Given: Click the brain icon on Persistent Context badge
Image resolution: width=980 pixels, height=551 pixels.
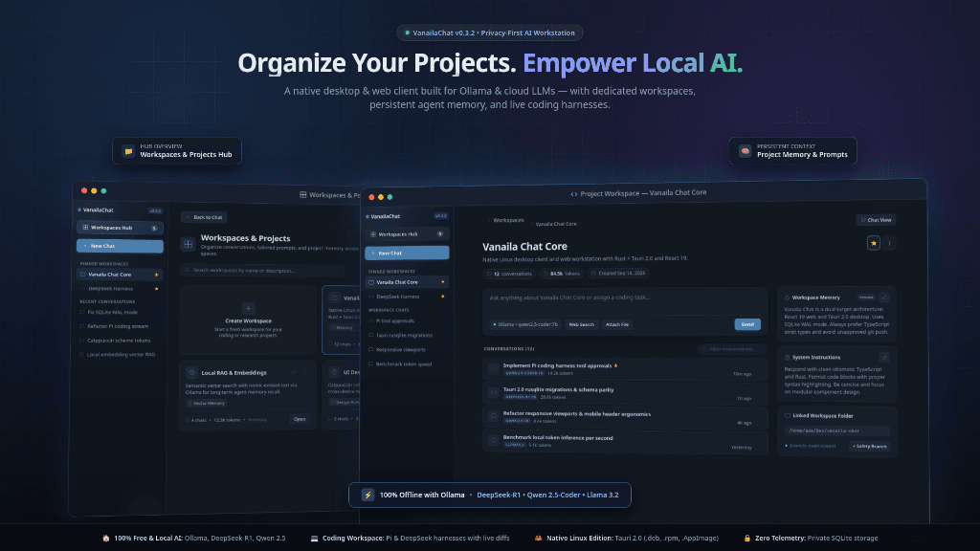Looking at the screenshot, I should coord(745,151).
